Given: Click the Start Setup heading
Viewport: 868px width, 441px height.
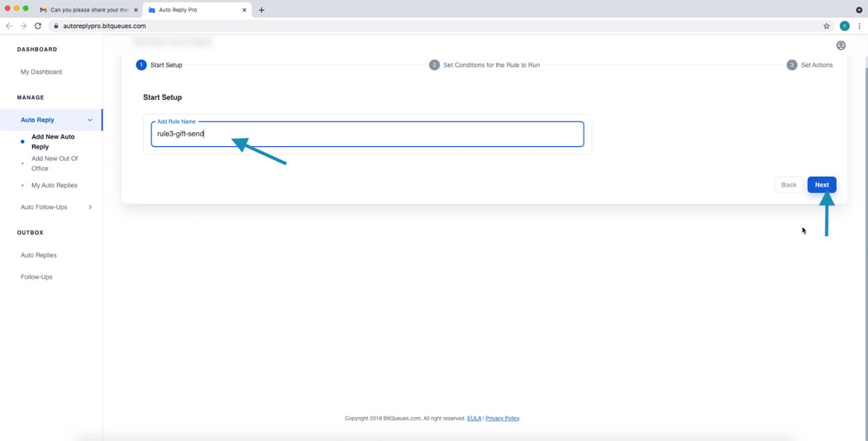Looking at the screenshot, I should click(162, 97).
